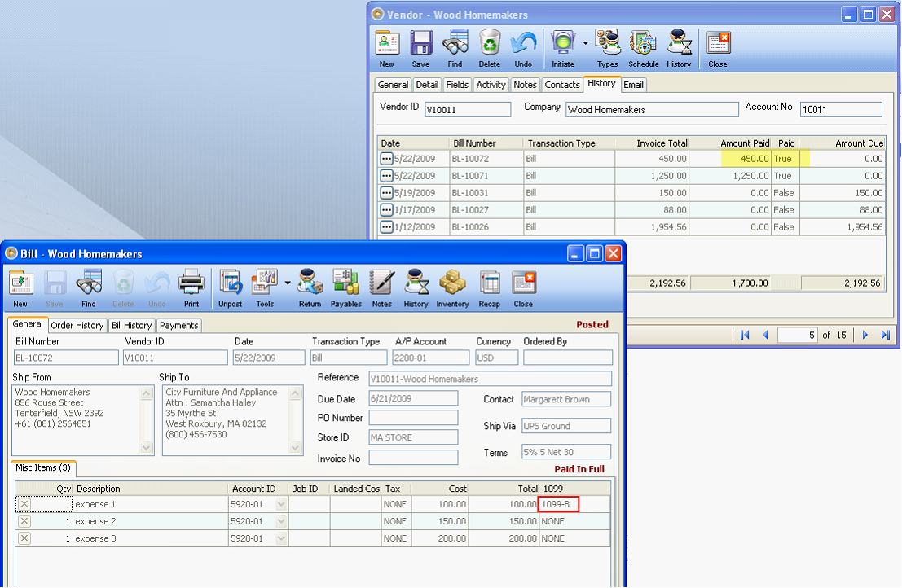Remove the expense 1 line item
This screenshot has width=902, height=588.
(24, 505)
